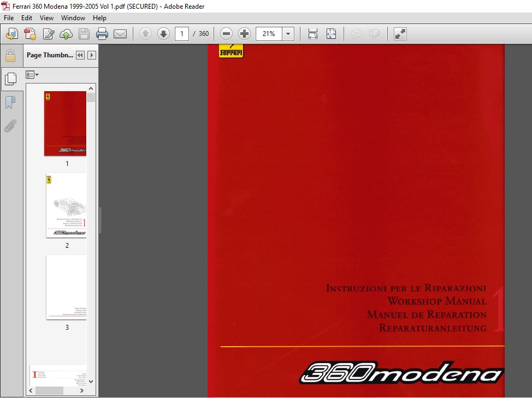The height and width of the screenshot is (398, 532).
Task: Select page 1 thumbnail
Action: [x=65, y=124]
